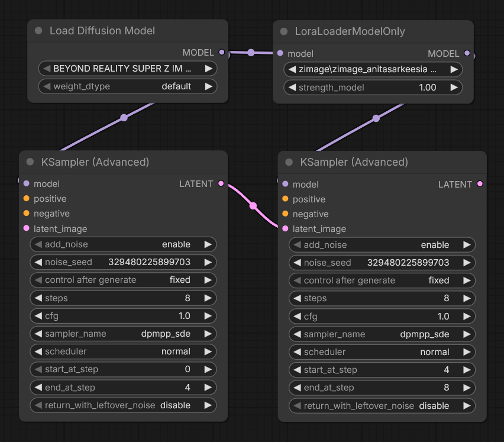The image size is (504, 442).
Task: Click MODEL output port on LoraLoaderModelOnly
Action: point(467,53)
